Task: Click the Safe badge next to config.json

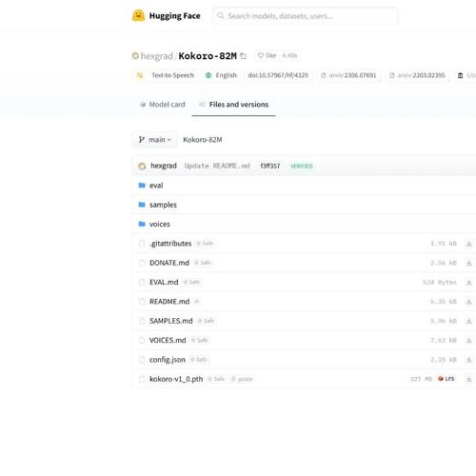Action: 198,360
